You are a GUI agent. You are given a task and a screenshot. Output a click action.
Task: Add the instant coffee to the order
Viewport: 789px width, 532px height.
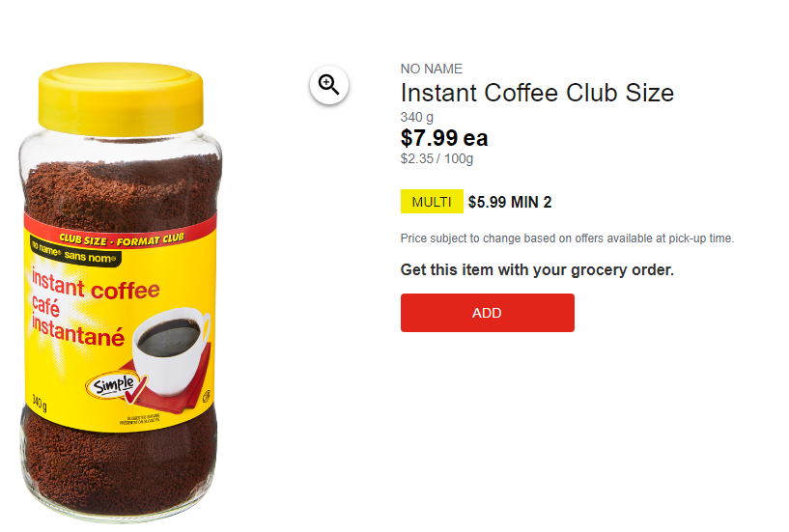pyautogui.click(x=487, y=313)
